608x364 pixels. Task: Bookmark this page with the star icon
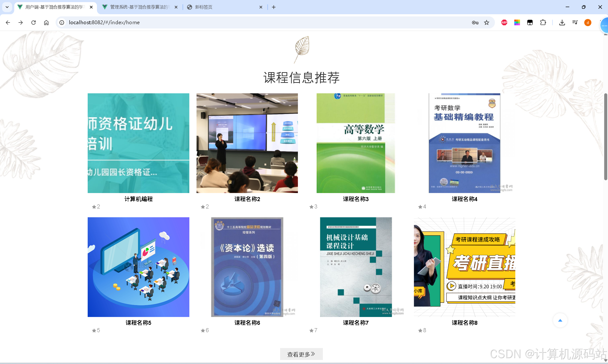click(x=487, y=22)
